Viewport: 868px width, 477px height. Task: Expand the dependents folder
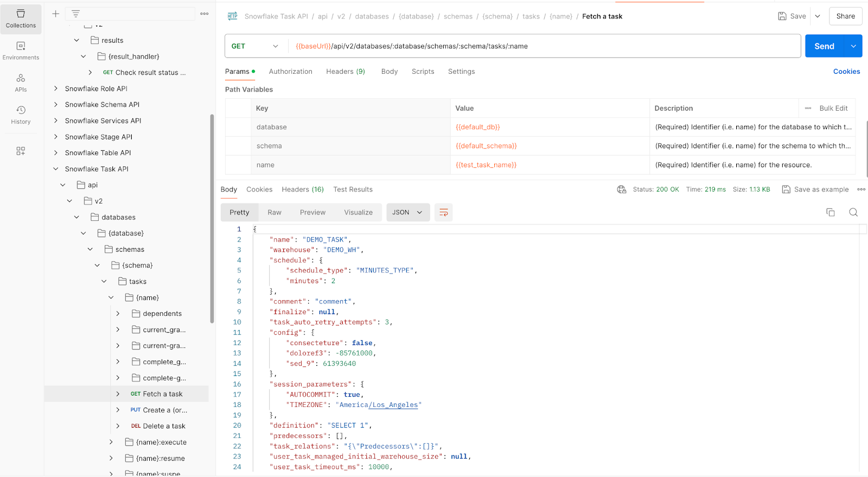(118, 314)
